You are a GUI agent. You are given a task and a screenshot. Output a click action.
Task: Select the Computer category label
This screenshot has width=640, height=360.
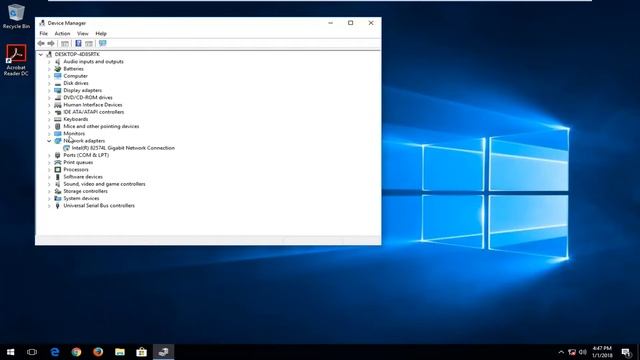[76, 76]
